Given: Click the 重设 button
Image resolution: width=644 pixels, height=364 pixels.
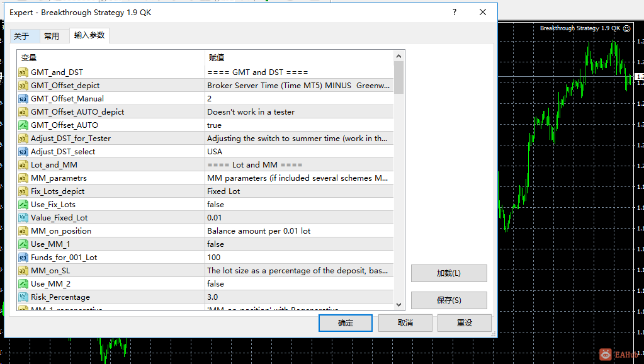Looking at the screenshot, I should point(465,323).
